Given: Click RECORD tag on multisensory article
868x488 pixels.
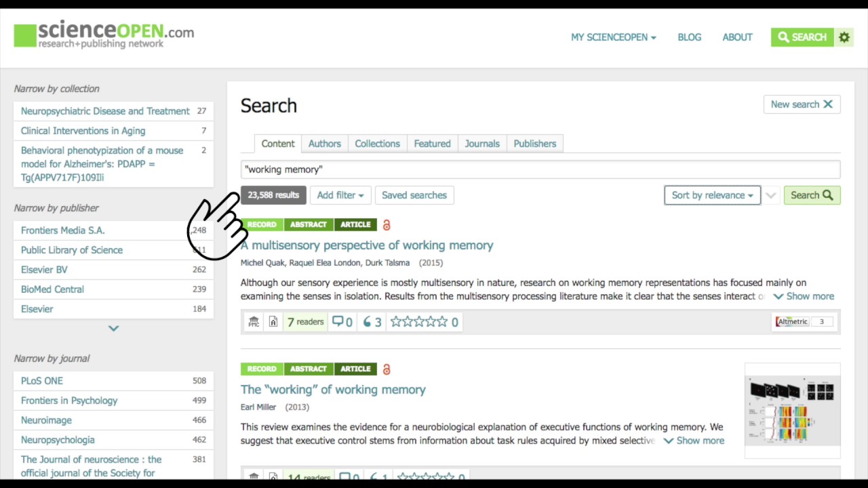Looking at the screenshot, I should pyautogui.click(x=262, y=224).
